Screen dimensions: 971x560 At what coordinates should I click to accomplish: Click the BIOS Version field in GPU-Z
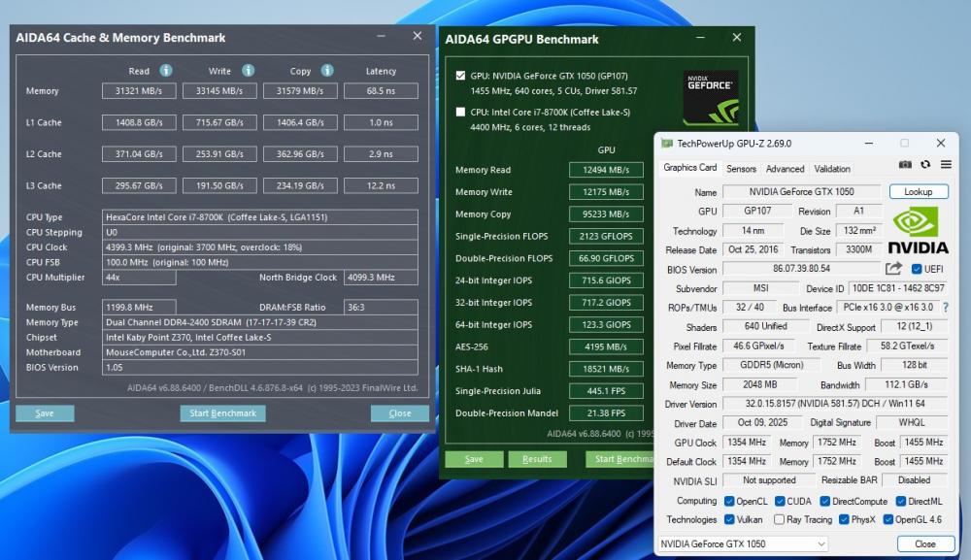[x=801, y=269]
